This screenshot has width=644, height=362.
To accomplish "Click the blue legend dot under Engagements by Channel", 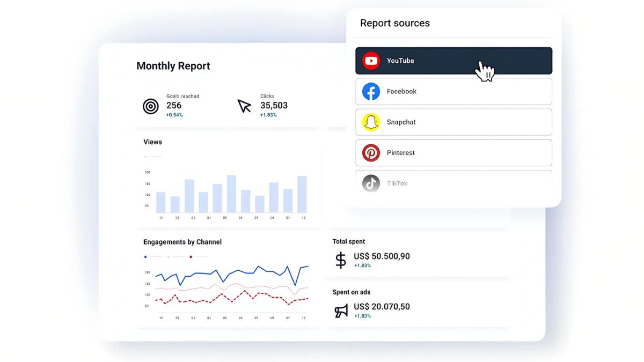I will pyautogui.click(x=145, y=257).
